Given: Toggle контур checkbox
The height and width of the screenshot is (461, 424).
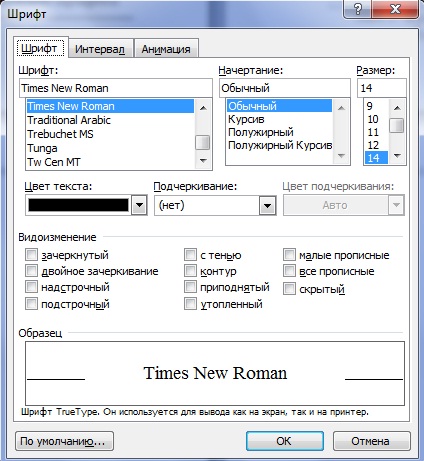Looking at the screenshot, I should coord(190,271).
